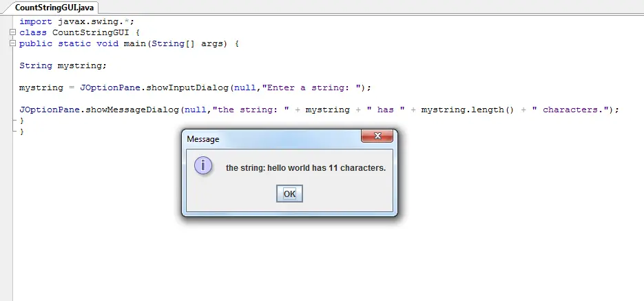Click the dialog text 'hello world has 11 characters'

(326, 168)
